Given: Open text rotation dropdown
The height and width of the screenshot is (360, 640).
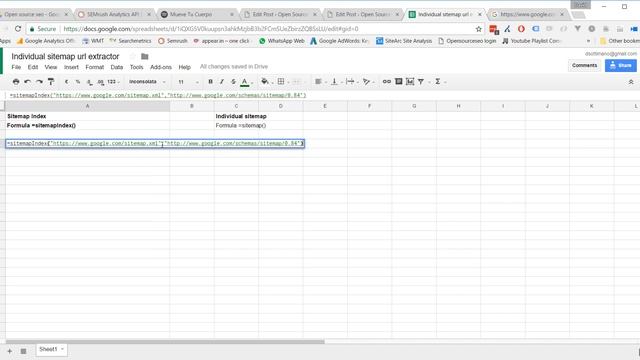Looking at the screenshot, I should 368,82.
